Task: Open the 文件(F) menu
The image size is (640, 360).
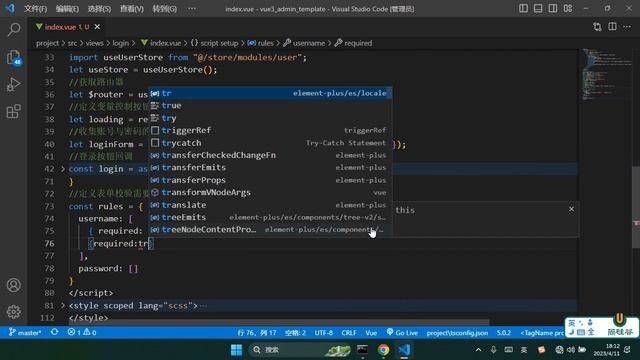Action: pos(36,9)
